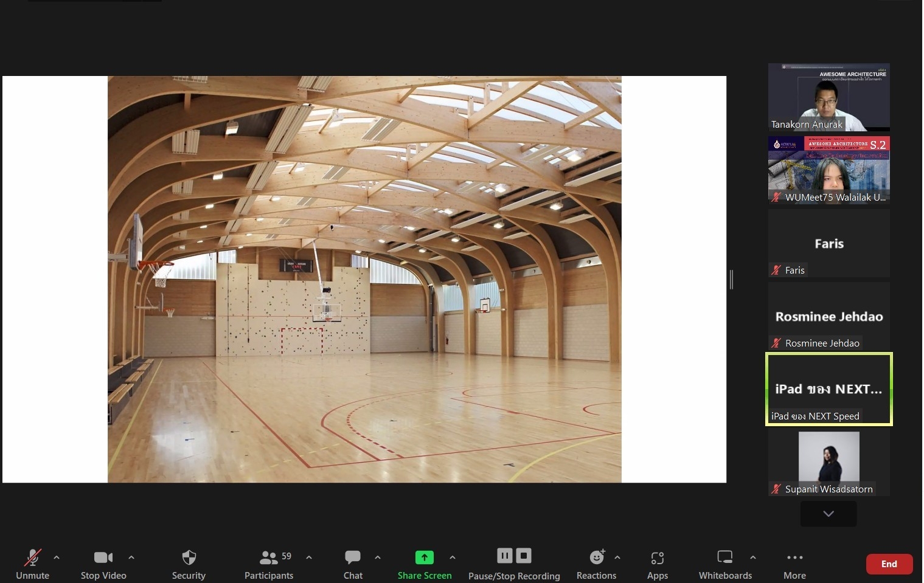Grab the divider handle beside shared screen
The height and width of the screenshot is (583, 924).
[731, 280]
